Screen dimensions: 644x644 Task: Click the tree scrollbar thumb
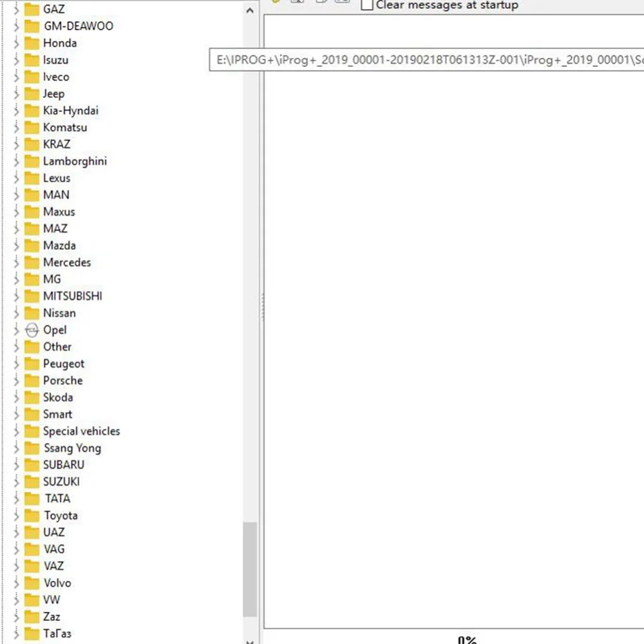point(250,569)
